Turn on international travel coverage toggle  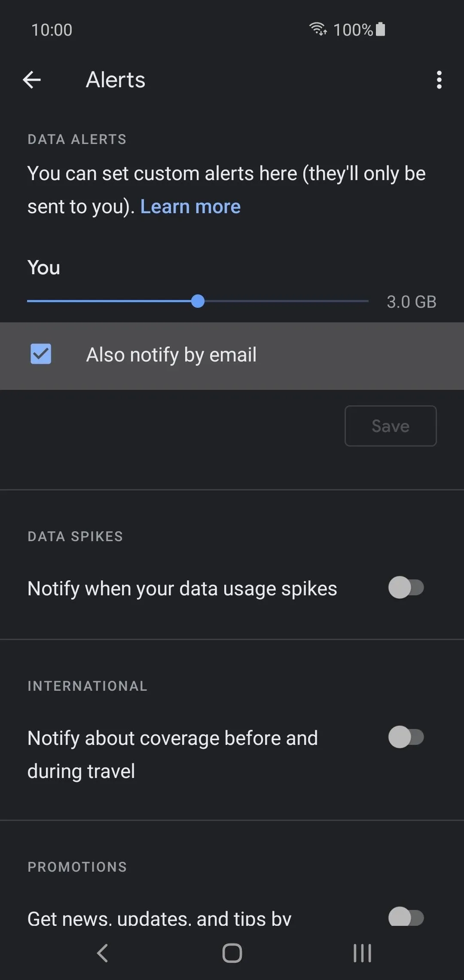tap(406, 737)
